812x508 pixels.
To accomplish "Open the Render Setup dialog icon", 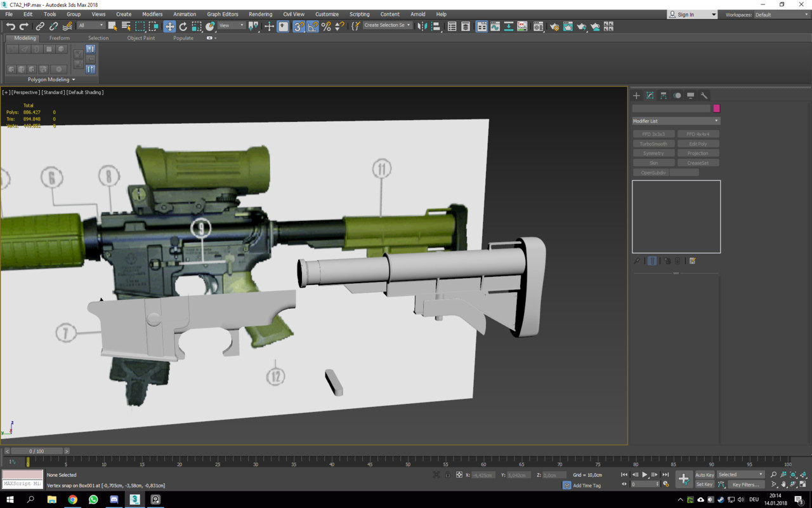I will (x=555, y=26).
